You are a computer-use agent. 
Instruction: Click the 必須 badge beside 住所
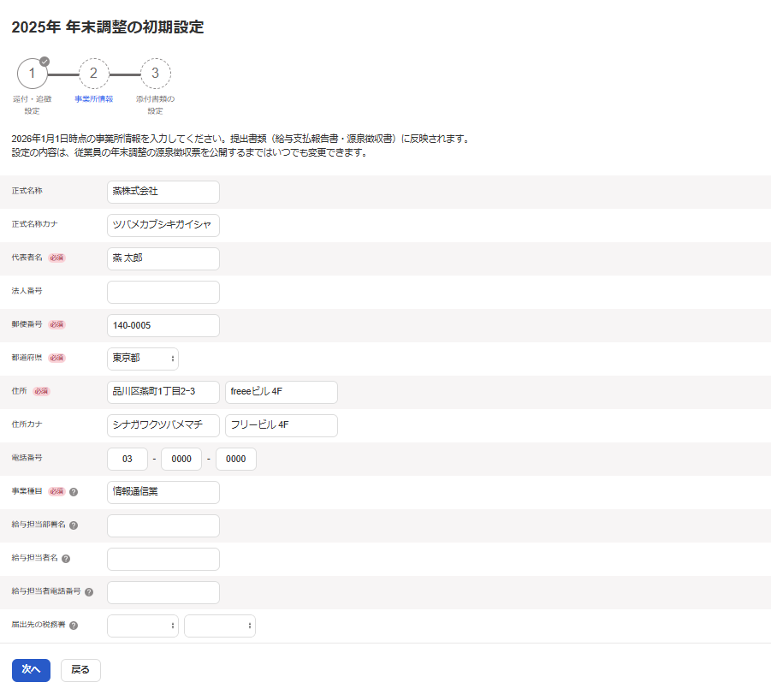pos(41,391)
